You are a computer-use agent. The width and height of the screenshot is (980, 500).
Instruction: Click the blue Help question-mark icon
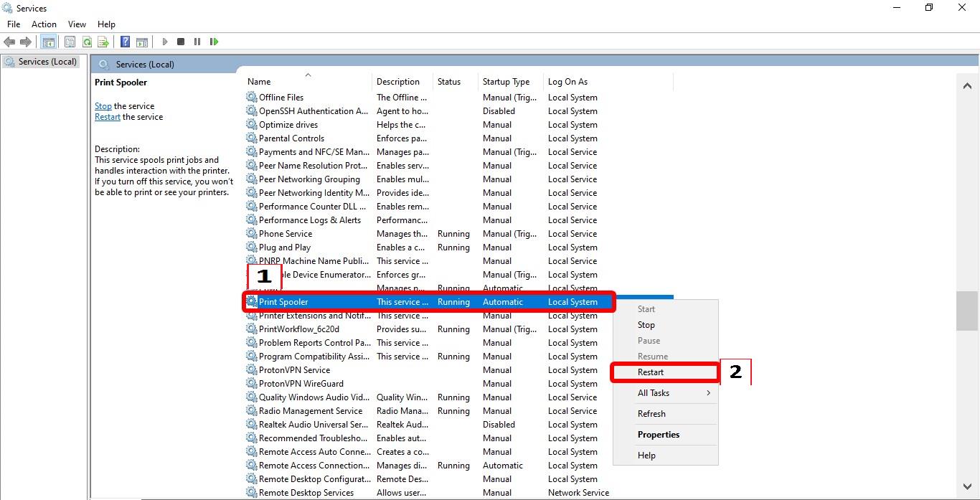125,42
